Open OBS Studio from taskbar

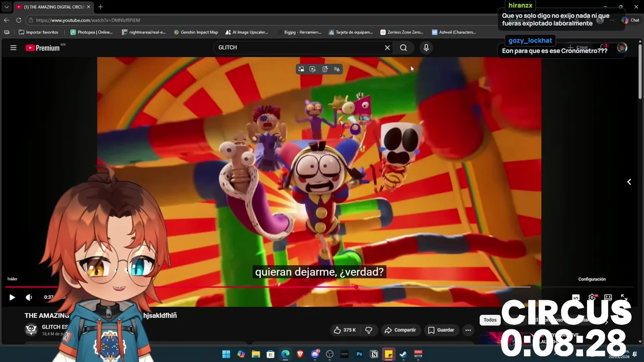(x=330, y=354)
